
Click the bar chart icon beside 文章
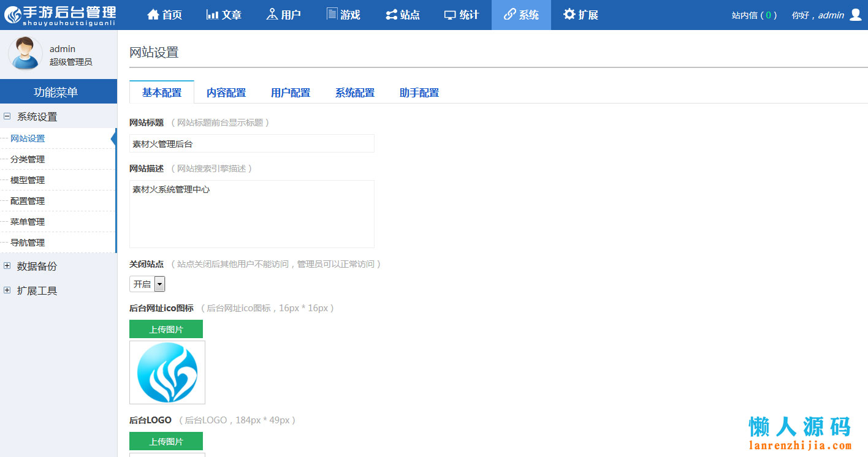(x=212, y=15)
